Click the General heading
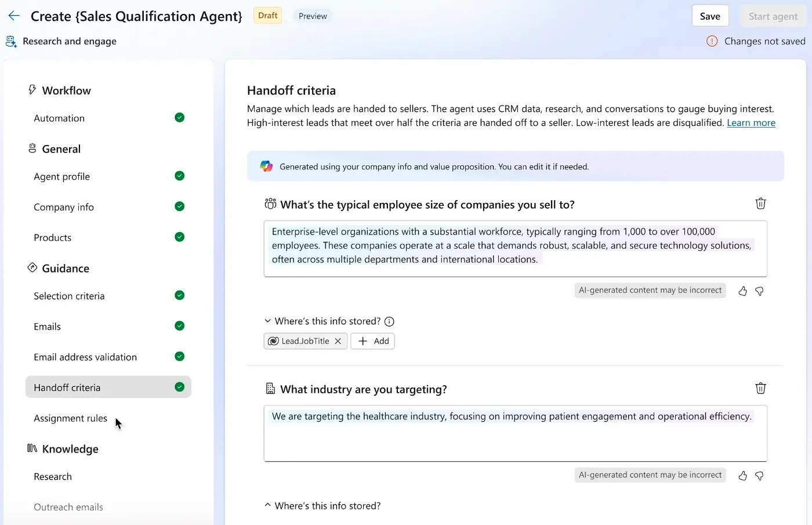812x525 pixels. coord(61,149)
